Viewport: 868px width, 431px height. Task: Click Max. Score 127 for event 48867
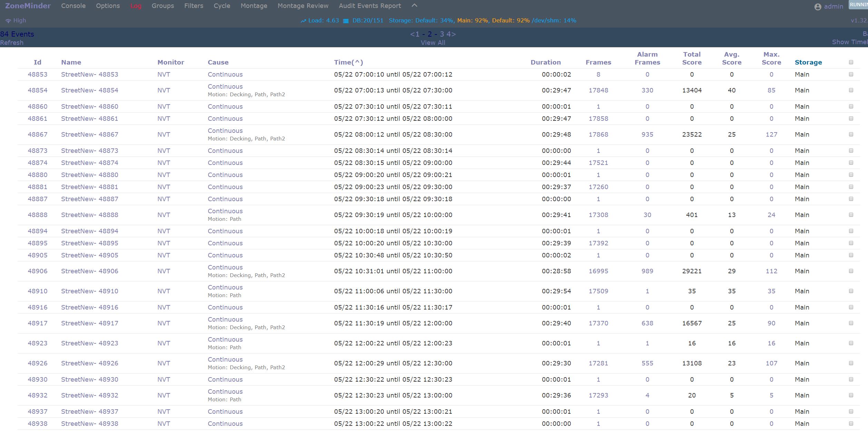[771, 135]
